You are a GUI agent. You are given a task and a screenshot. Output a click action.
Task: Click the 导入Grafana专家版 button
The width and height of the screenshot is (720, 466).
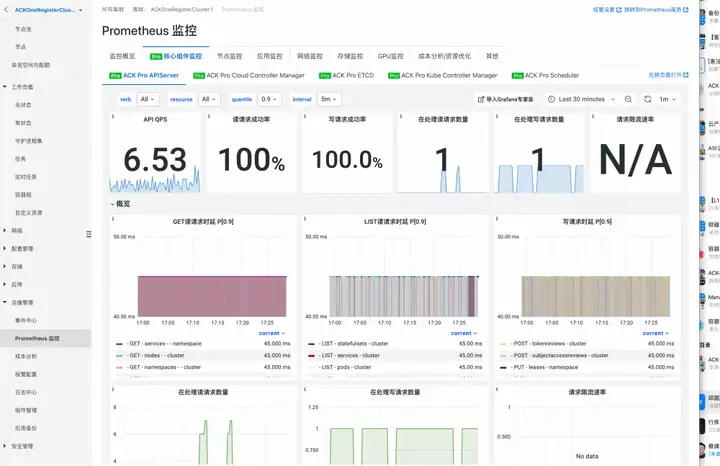506,99
